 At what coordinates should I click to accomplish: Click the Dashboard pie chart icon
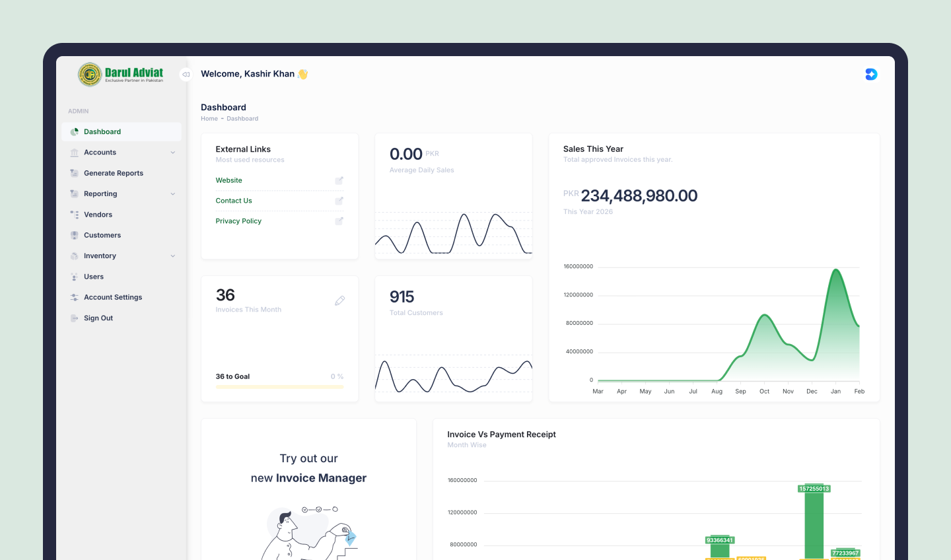pos(75,132)
